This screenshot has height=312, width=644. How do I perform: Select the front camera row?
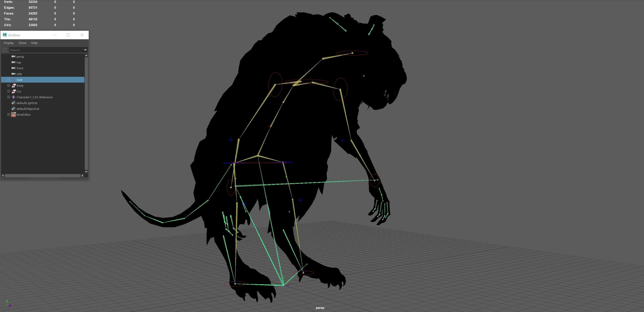pyautogui.click(x=43, y=68)
